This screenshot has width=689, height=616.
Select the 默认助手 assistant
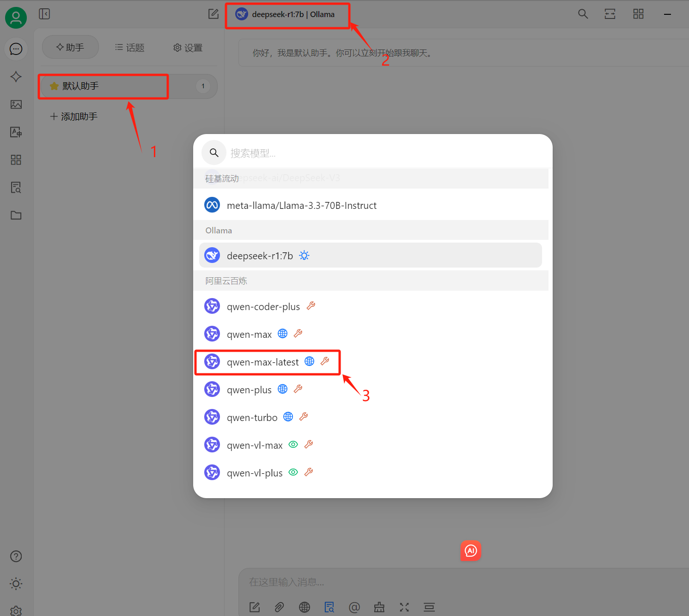pos(129,86)
